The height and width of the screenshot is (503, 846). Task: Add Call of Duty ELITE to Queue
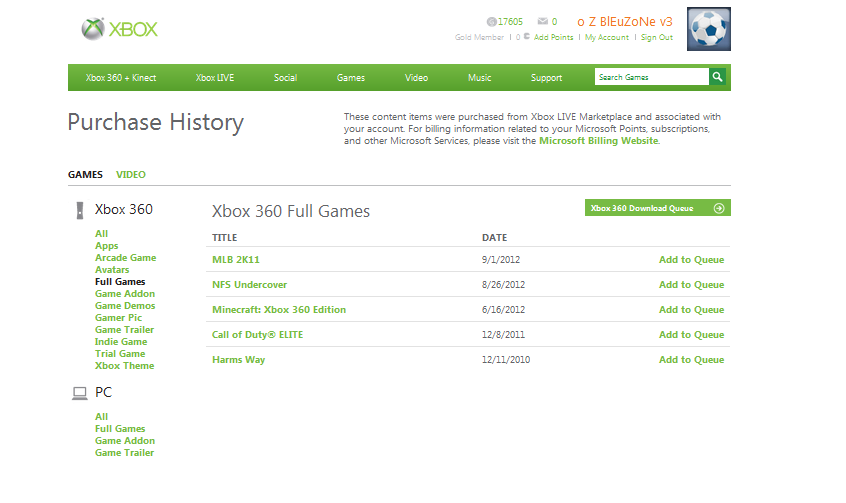click(691, 335)
